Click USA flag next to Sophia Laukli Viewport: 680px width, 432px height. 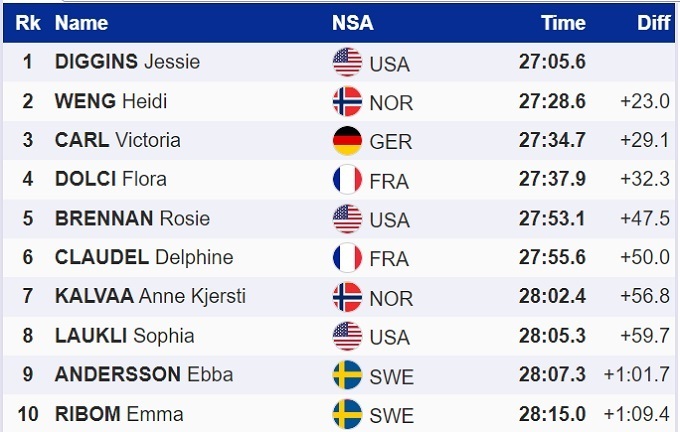point(347,336)
